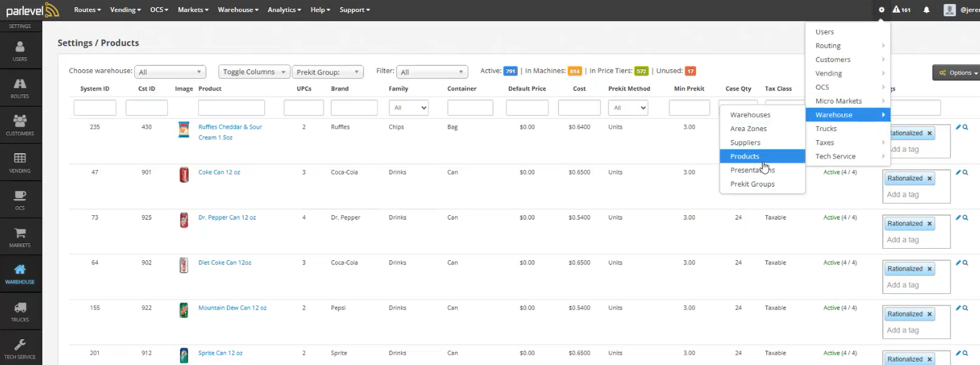Screen dimensions: 980x365
Task: Open the settings gear menu
Action: pyautogui.click(x=881, y=10)
